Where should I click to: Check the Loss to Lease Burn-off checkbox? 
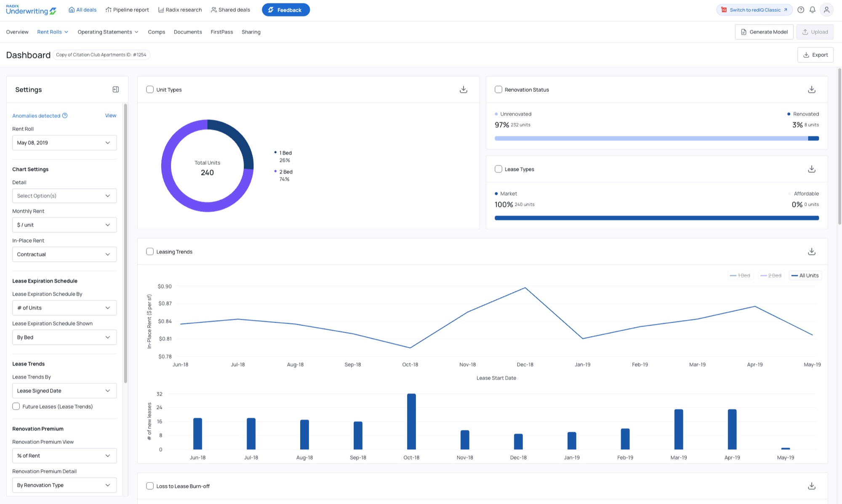coord(150,486)
